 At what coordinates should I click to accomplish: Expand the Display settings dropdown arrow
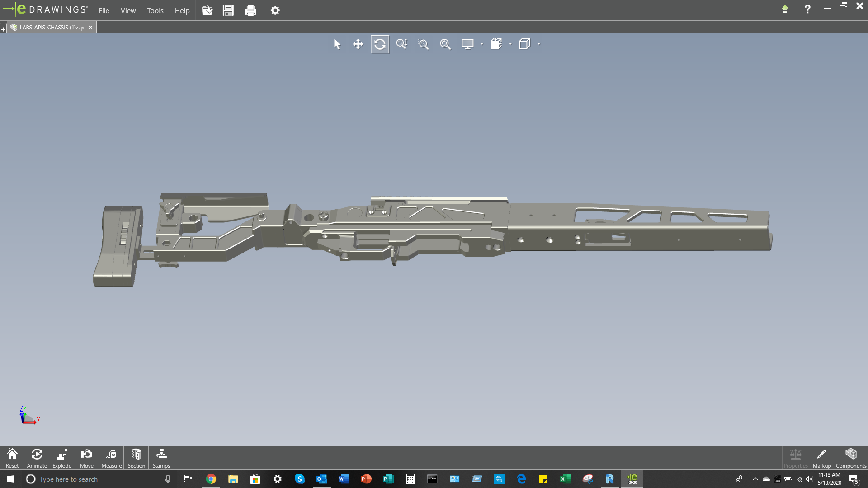[482, 44]
